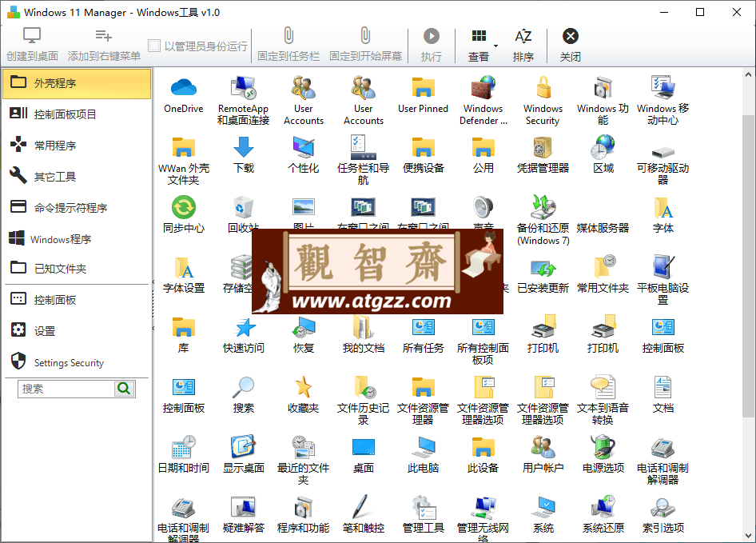The height and width of the screenshot is (543, 756).
Task: Select the 程序和功能 icon
Action: pos(303,507)
